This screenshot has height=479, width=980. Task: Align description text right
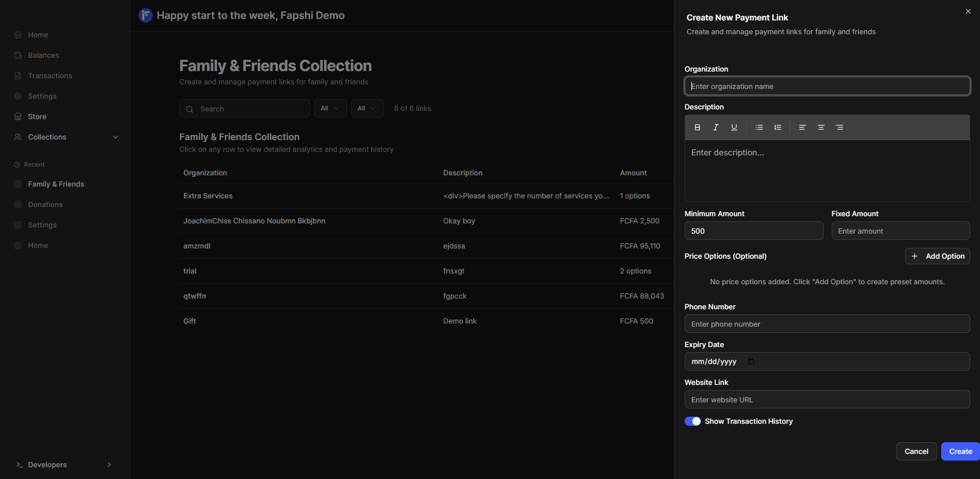pyautogui.click(x=839, y=127)
